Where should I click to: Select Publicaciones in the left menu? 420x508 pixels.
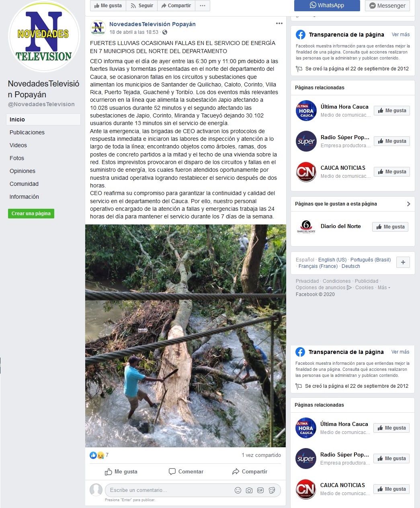coord(27,132)
